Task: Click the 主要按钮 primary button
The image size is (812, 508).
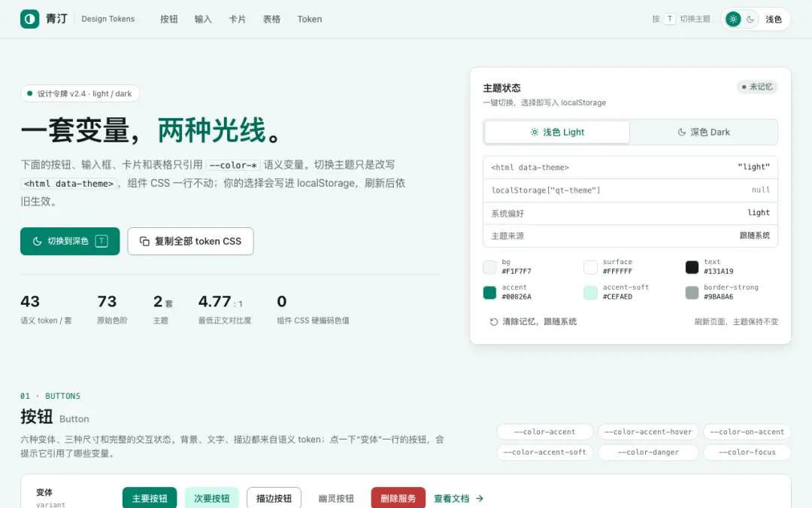Action: point(150,498)
